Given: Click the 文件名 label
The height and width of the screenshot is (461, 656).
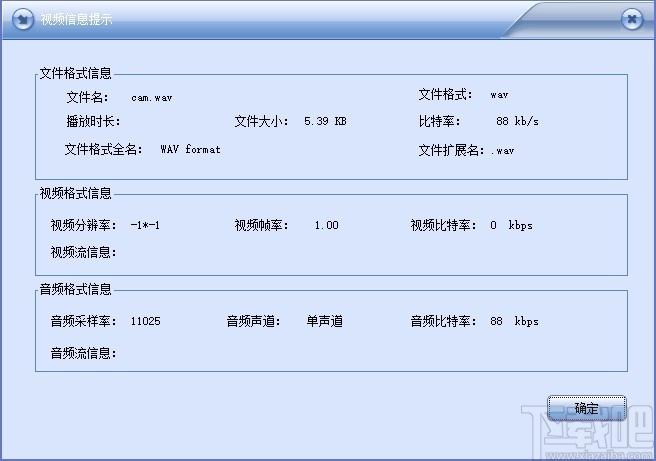Looking at the screenshot, I should click(87, 97).
